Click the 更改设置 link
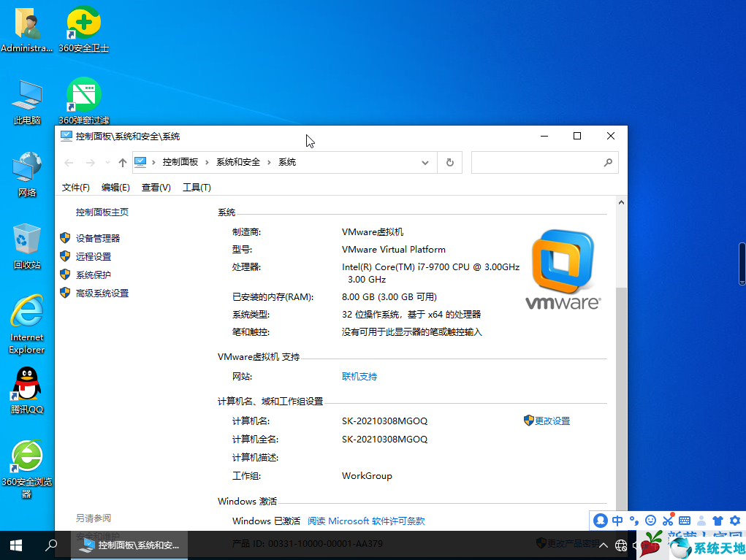The width and height of the screenshot is (746, 560). point(552,421)
